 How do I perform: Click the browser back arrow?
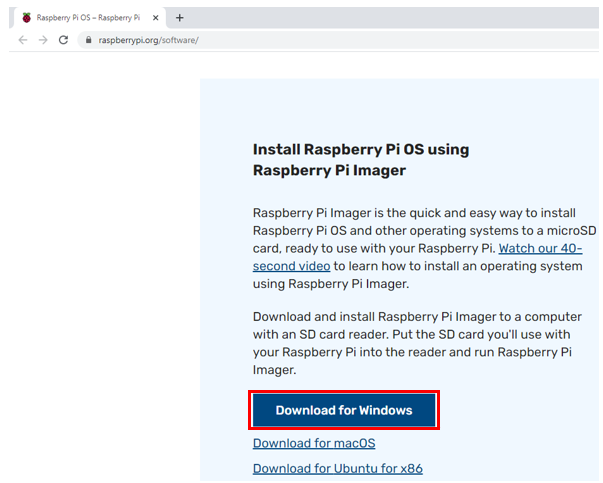[x=23, y=40]
